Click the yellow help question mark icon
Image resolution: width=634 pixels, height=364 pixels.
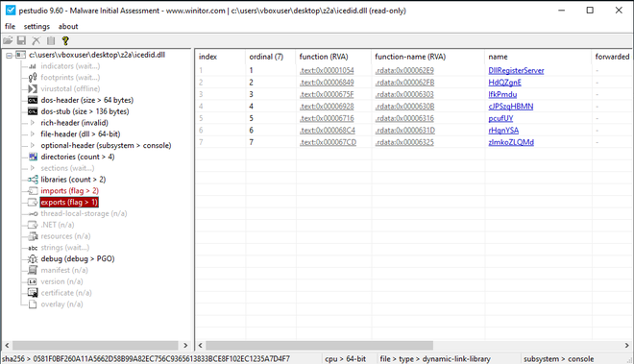click(x=65, y=40)
